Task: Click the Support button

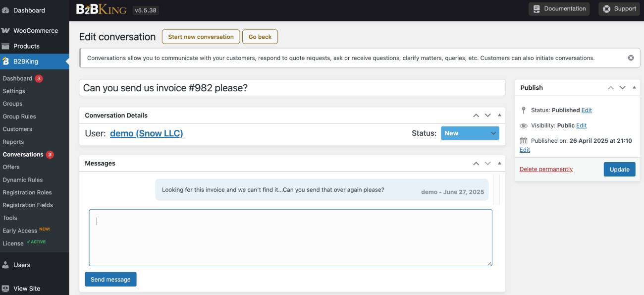Action: [x=619, y=8]
